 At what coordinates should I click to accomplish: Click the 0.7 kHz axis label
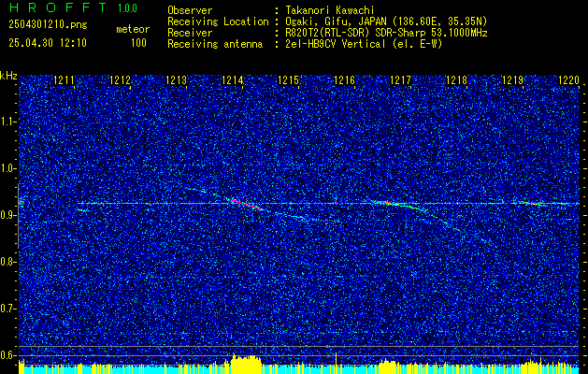tap(7, 309)
